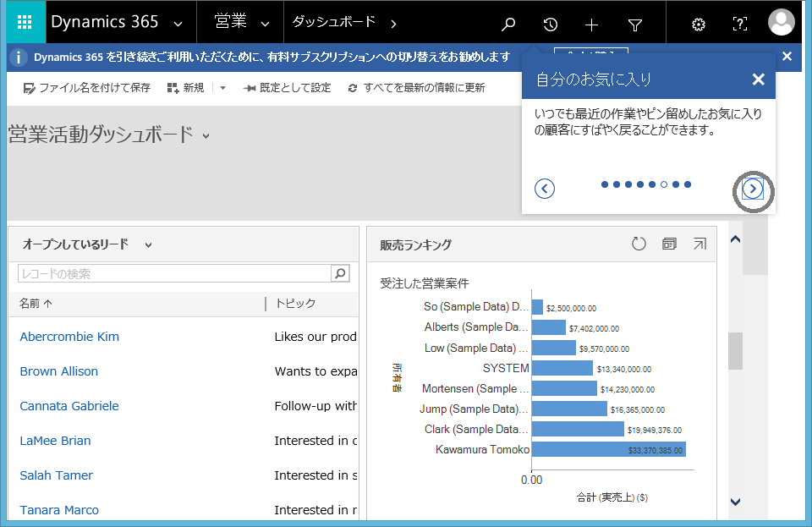Click the 営業 navigation item
The image size is (812, 527).
click(x=230, y=22)
